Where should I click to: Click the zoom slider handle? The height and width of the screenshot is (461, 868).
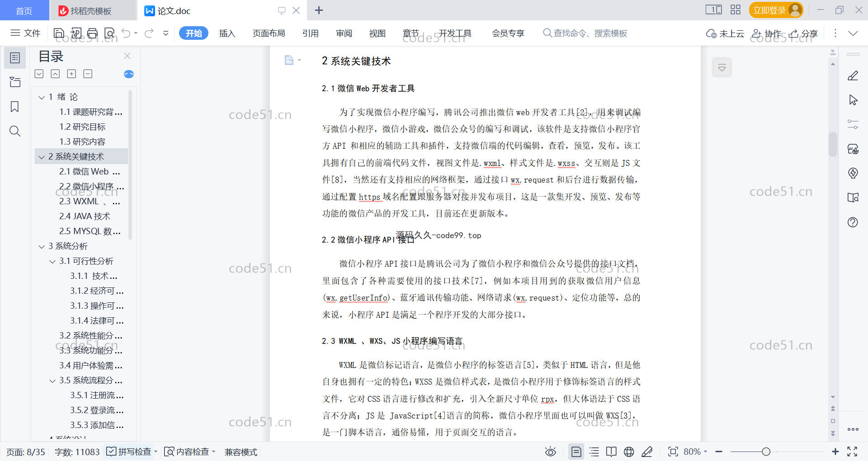(766, 452)
